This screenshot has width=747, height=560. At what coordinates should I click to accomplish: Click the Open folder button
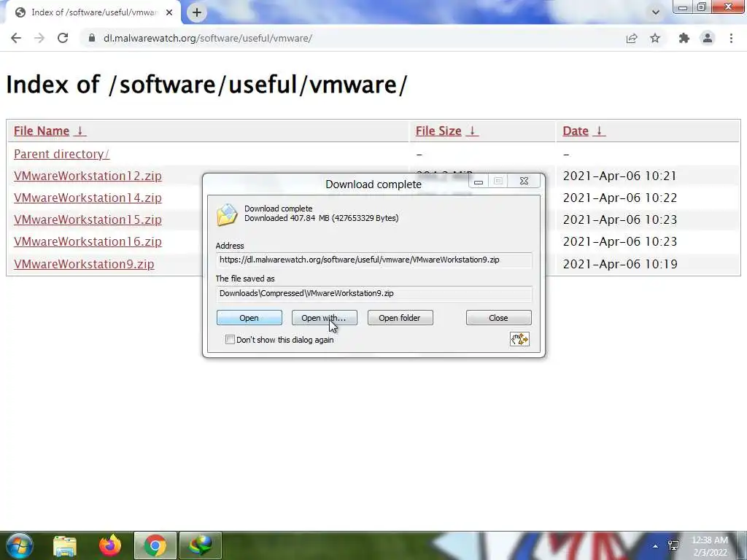click(x=400, y=318)
